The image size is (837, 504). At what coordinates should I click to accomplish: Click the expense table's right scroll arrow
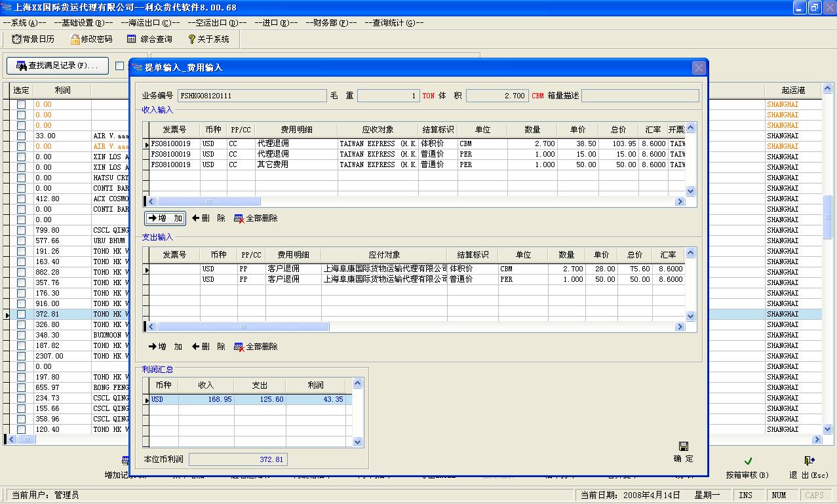point(681,326)
